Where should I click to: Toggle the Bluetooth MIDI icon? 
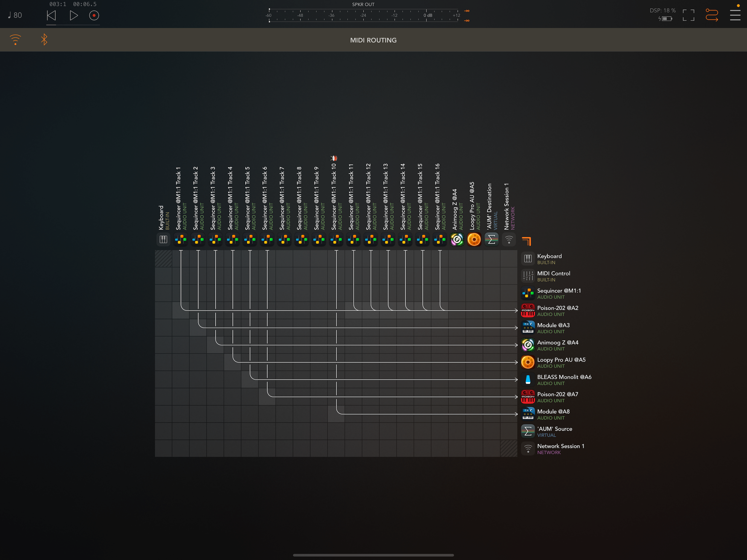click(x=44, y=40)
